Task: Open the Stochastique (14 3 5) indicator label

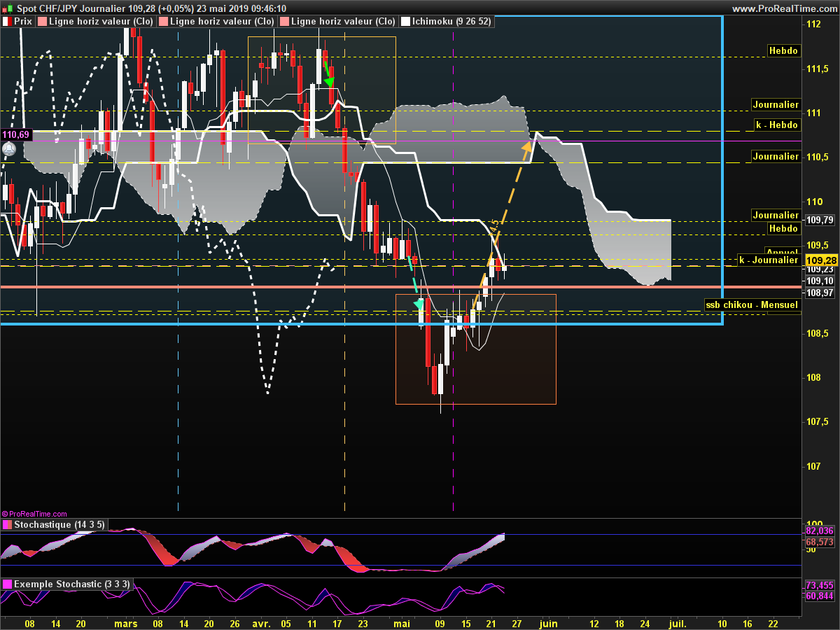Action: [x=59, y=524]
